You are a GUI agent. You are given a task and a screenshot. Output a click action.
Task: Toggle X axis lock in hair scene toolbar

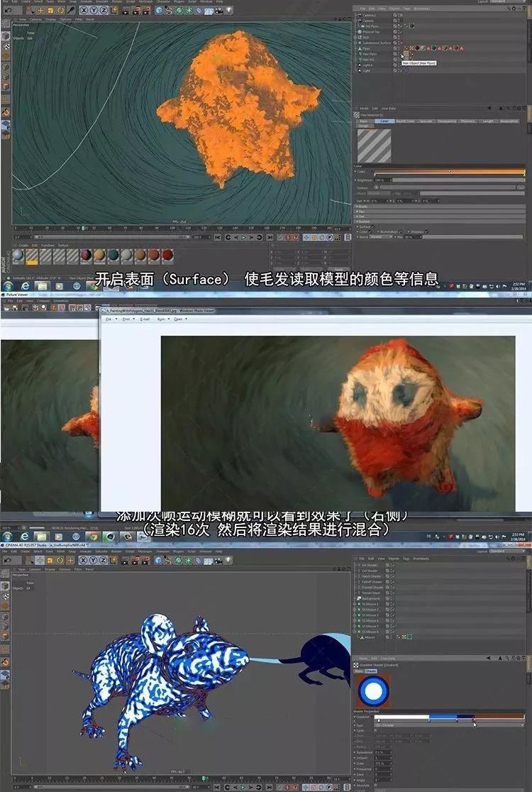pos(84,10)
